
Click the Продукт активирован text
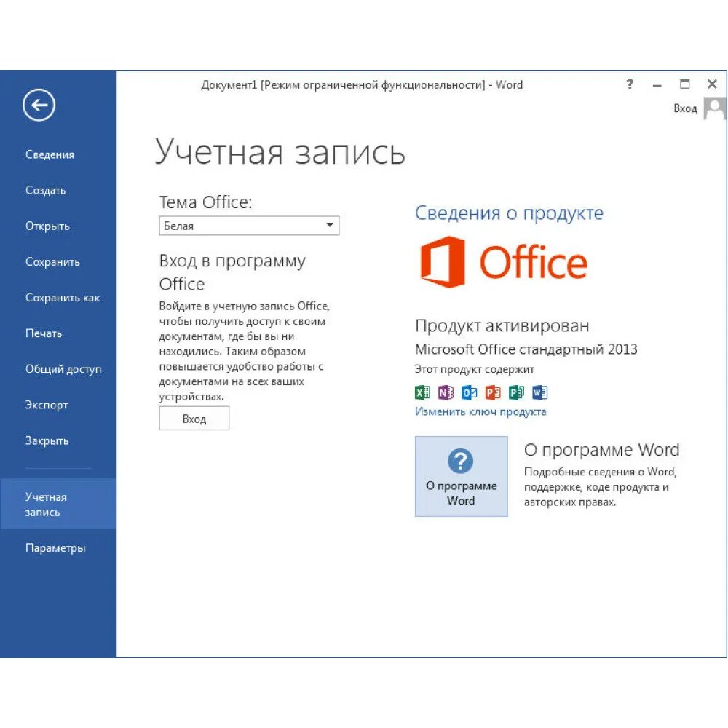[x=502, y=325]
